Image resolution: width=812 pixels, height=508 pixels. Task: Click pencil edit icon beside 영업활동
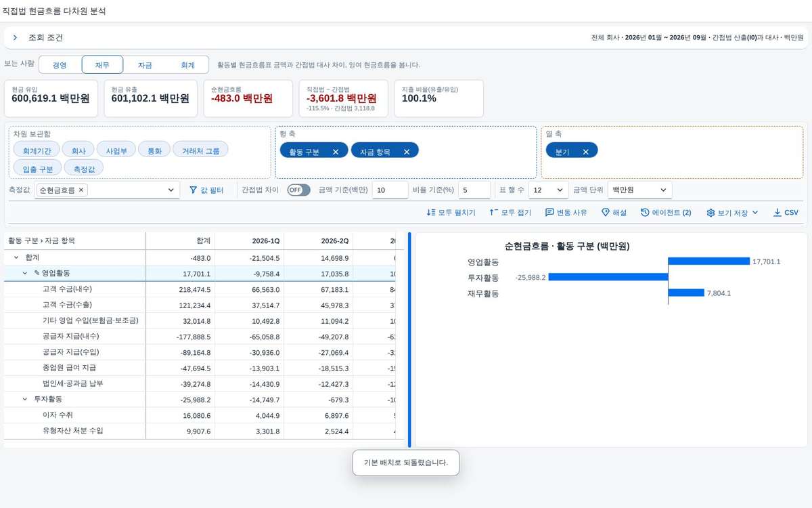(37, 273)
